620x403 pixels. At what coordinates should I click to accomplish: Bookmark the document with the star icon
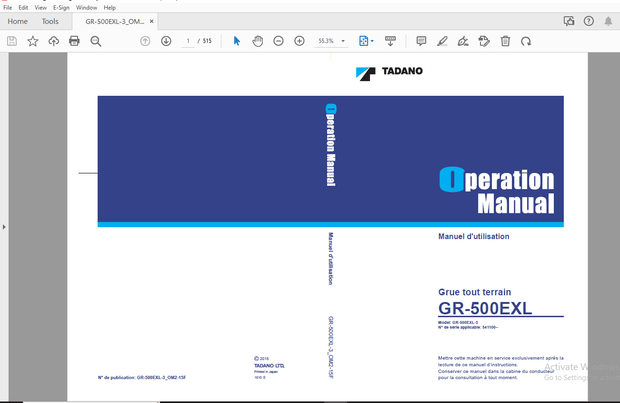pos(33,41)
